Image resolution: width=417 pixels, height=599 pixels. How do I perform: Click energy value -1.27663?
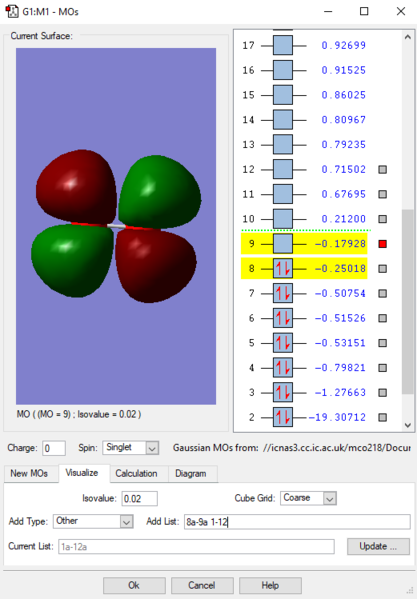pyautogui.click(x=340, y=392)
